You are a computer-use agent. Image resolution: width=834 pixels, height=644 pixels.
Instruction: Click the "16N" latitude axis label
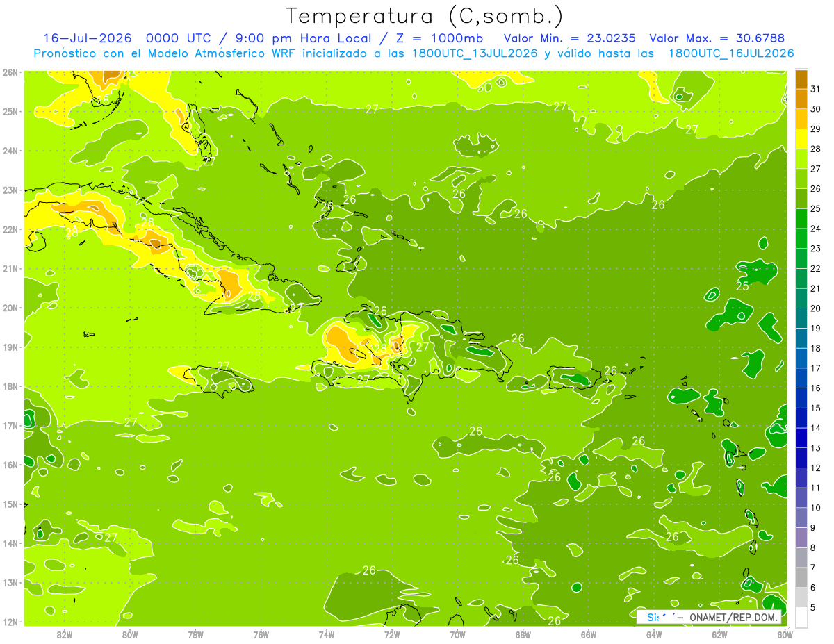(x=10, y=465)
